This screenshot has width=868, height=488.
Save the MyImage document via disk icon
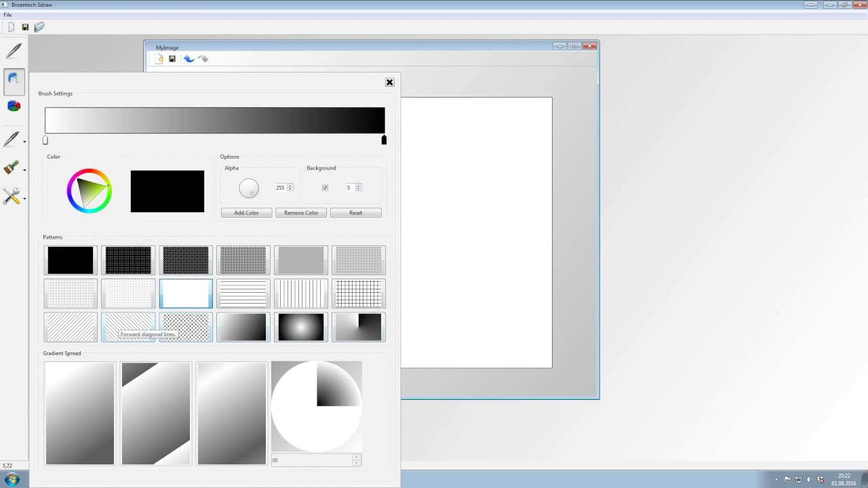point(172,59)
